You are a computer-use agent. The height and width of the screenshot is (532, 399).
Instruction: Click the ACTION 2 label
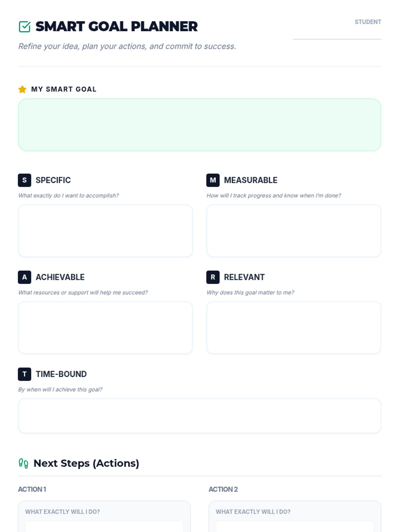pyautogui.click(x=223, y=489)
